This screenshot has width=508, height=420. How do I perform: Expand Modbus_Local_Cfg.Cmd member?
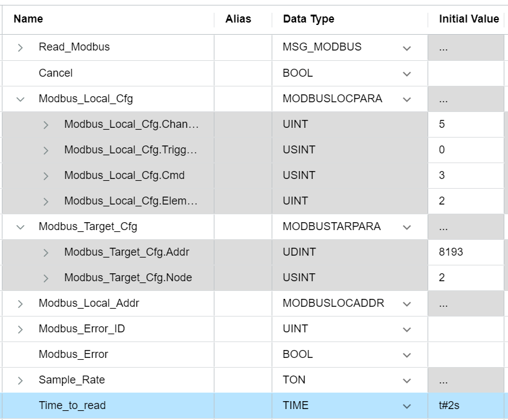(46, 176)
